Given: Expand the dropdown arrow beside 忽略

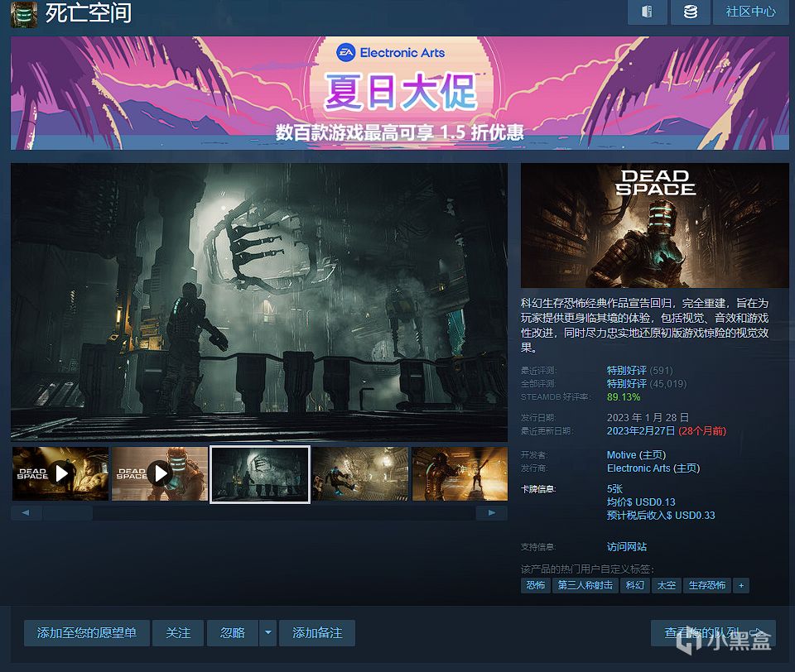Looking at the screenshot, I should [x=268, y=633].
